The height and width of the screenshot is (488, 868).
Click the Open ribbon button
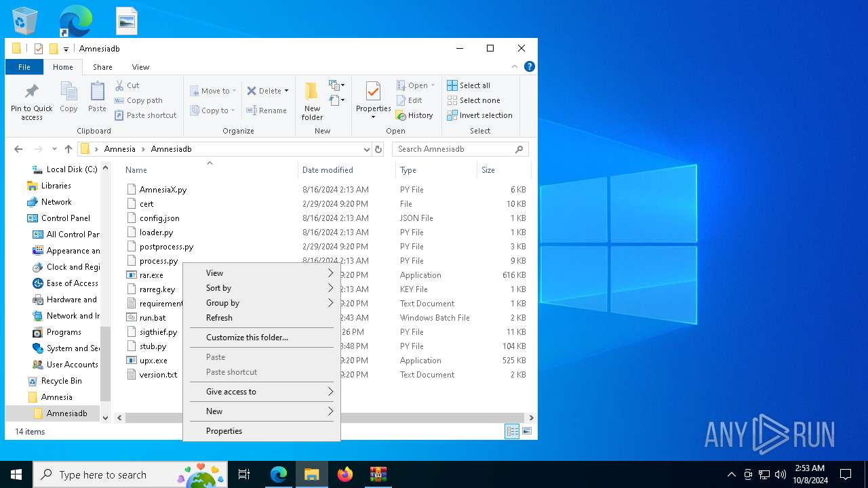[416, 85]
